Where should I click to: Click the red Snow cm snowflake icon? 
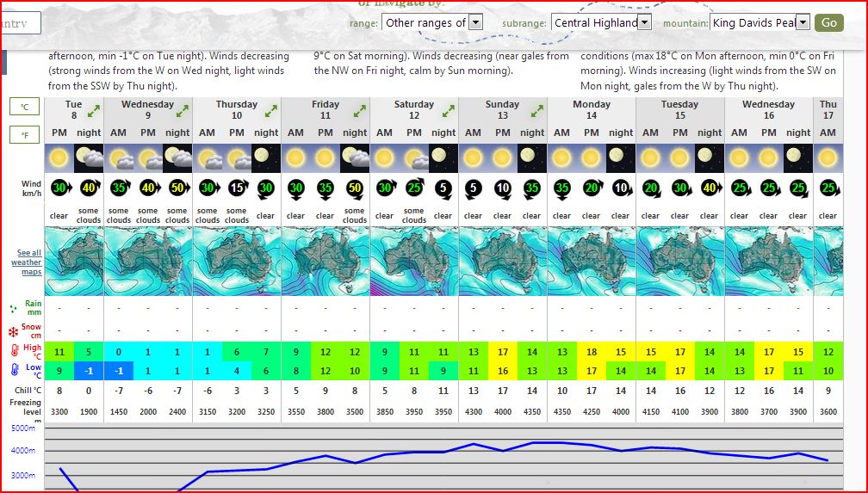click(13, 332)
